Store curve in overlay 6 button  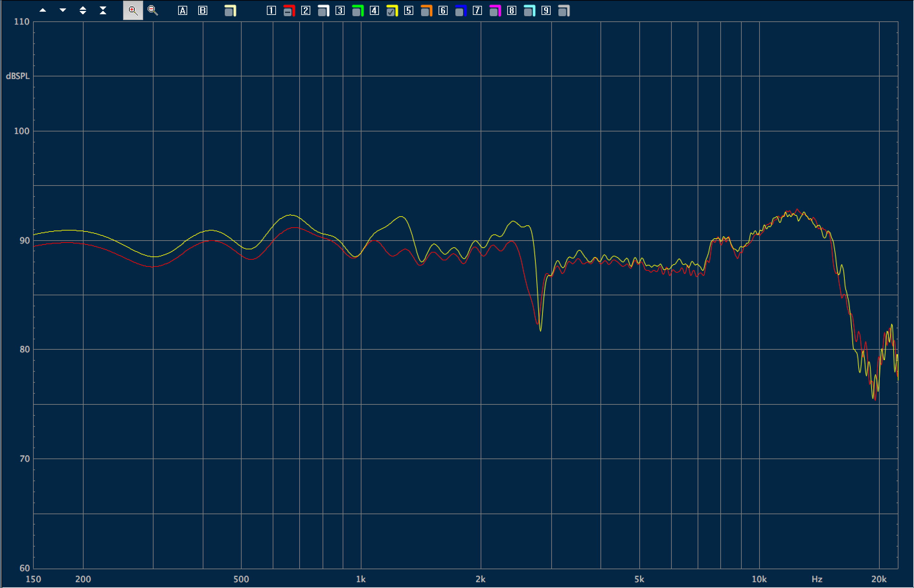[x=443, y=11]
